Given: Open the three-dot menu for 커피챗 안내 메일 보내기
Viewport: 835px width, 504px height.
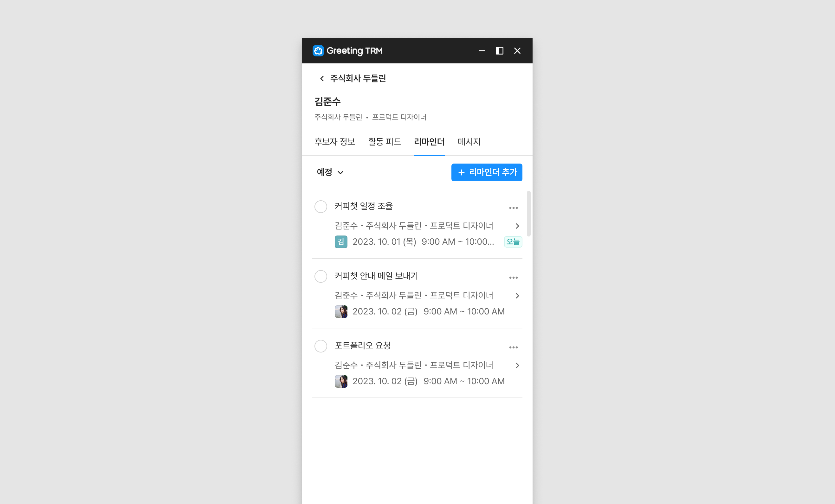Looking at the screenshot, I should tap(513, 278).
